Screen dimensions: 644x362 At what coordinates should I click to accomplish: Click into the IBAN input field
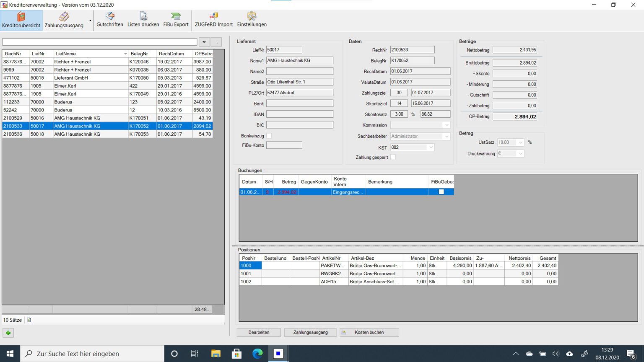(299, 114)
